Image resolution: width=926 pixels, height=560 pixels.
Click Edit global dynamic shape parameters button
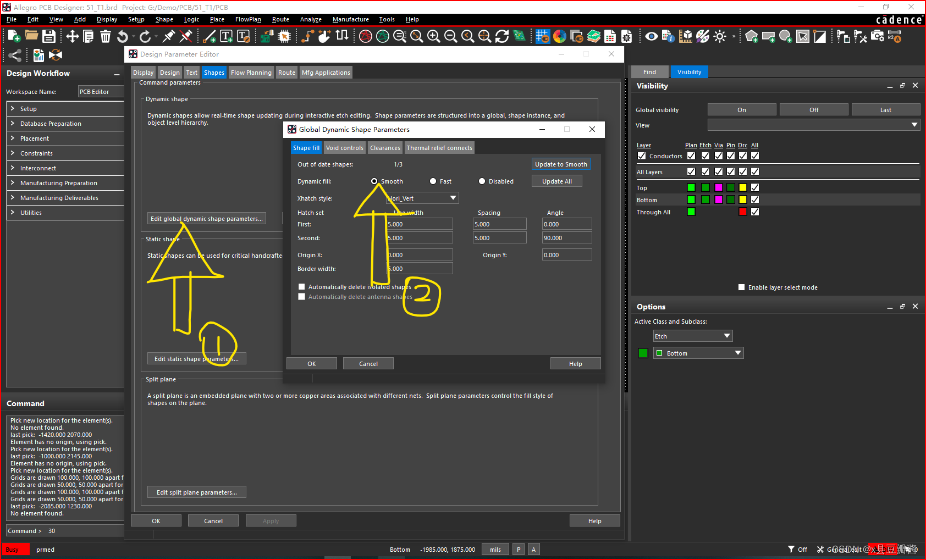pos(206,219)
